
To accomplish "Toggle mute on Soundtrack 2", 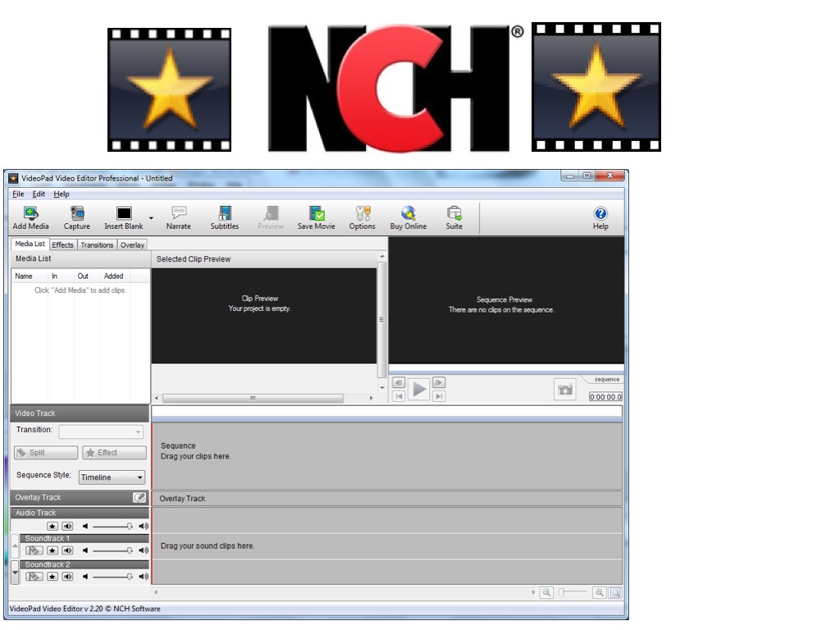I will (x=67, y=577).
